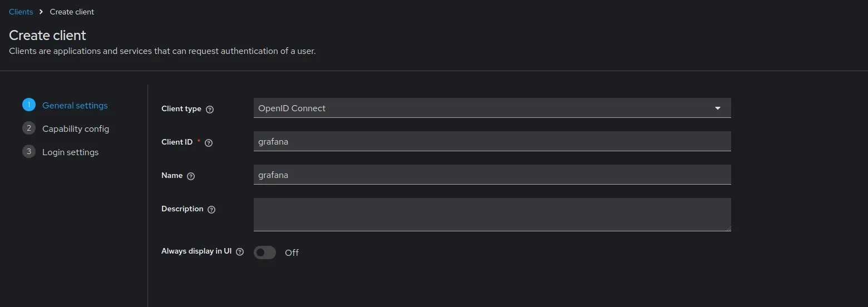The image size is (868, 307).
Task: Click the help icon next to Client ID
Action: click(209, 143)
